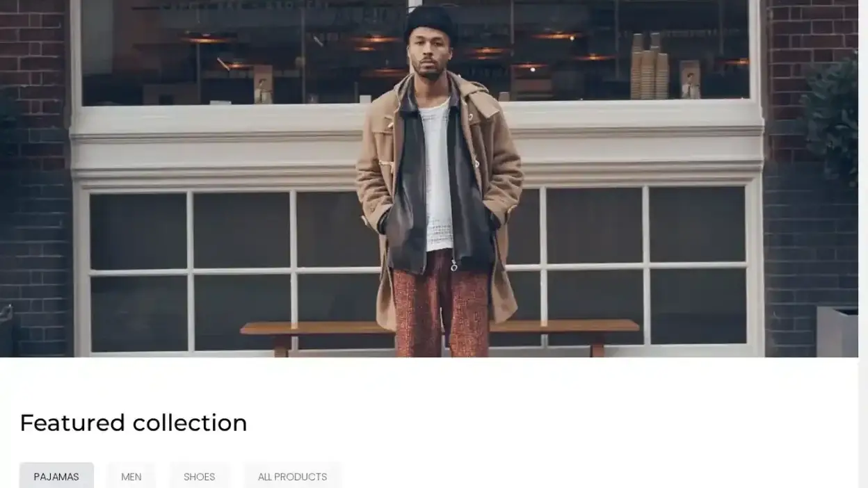Select the PAJAMAS collection tab
Viewport: 868px width, 488px height.
pos(56,476)
